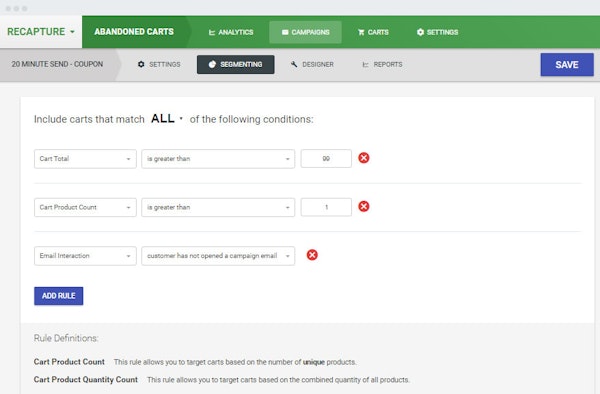Click the Campaigns envelope icon
The height and width of the screenshot is (394, 600).
tap(285, 33)
